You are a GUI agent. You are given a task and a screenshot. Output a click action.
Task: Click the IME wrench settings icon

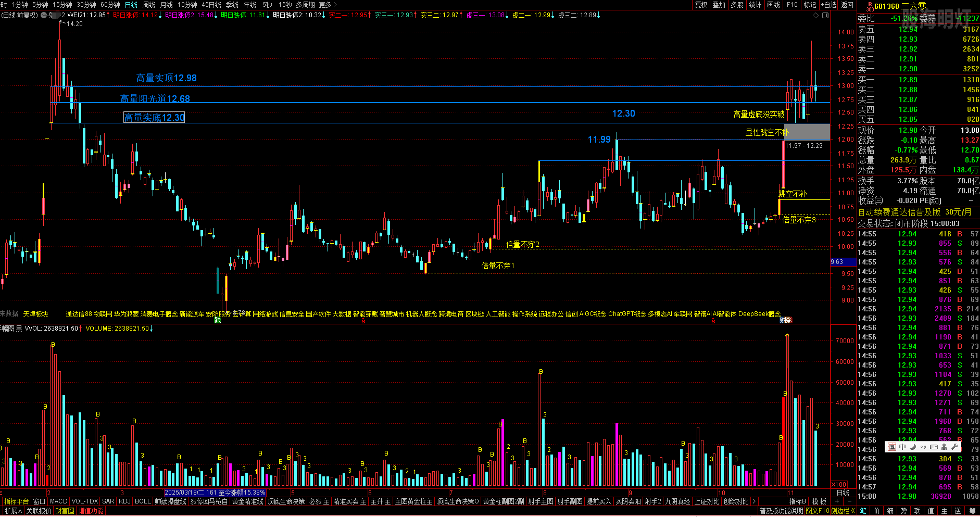pyautogui.click(x=954, y=447)
